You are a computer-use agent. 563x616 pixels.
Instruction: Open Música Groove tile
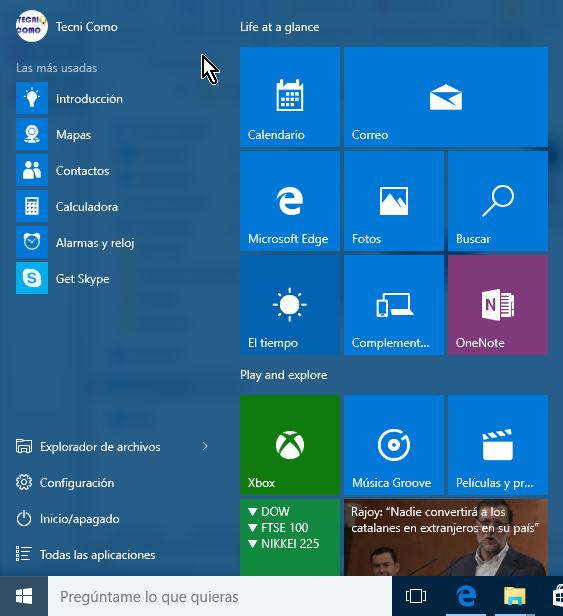[394, 445]
